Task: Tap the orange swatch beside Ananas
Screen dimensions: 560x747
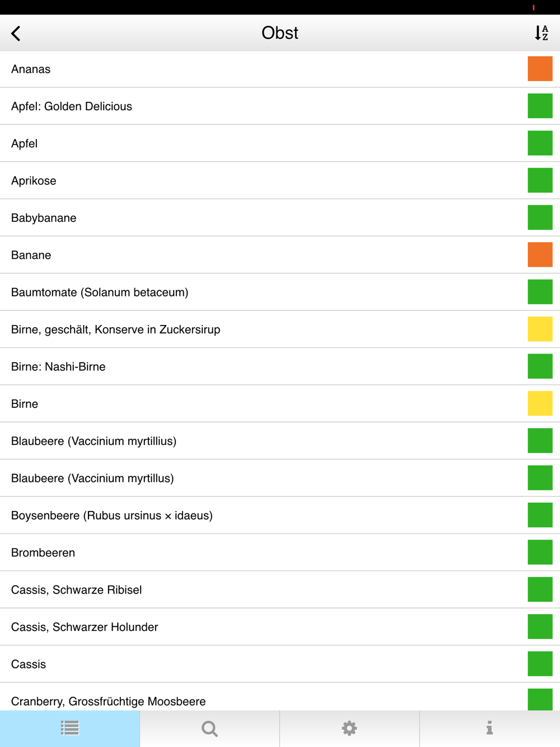Action: click(x=540, y=69)
